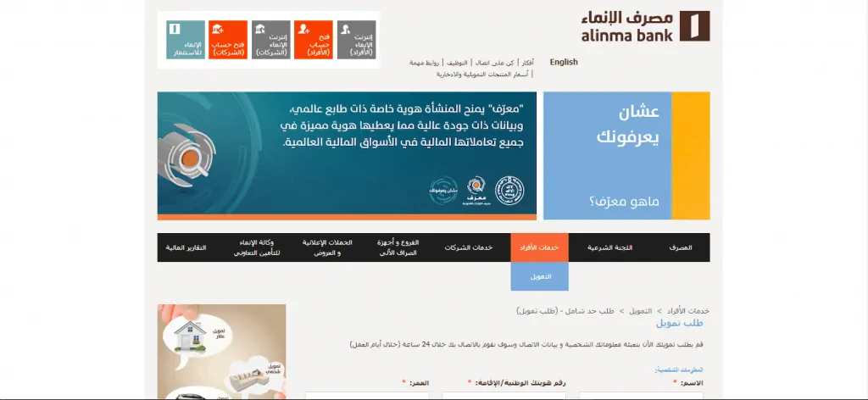Click the خدمات الأفراد breadcrumb link
This screenshot has height=400, width=868.
[687, 311]
